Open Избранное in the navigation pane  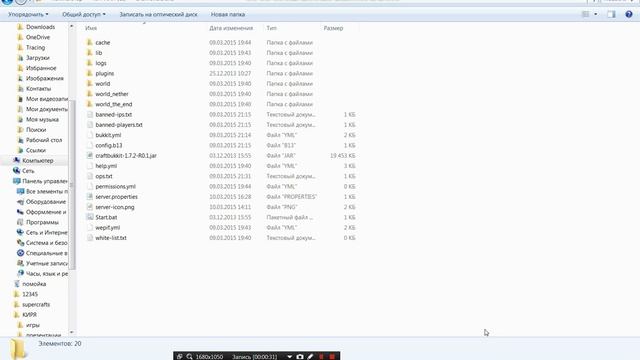click(41, 68)
